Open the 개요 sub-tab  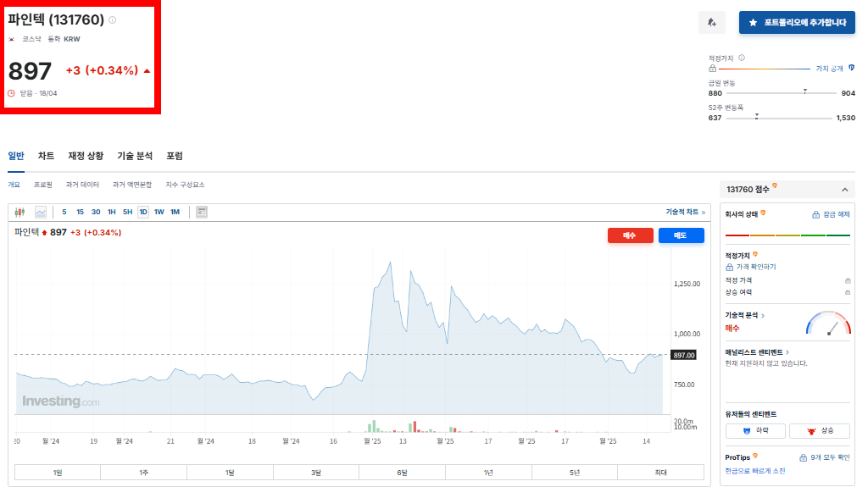click(x=14, y=185)
